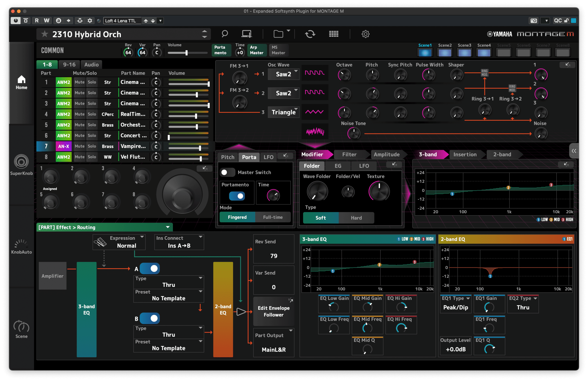Collapse the side panel with the double chevron
This screenshot has height=381, width=588.
point(574,151)
